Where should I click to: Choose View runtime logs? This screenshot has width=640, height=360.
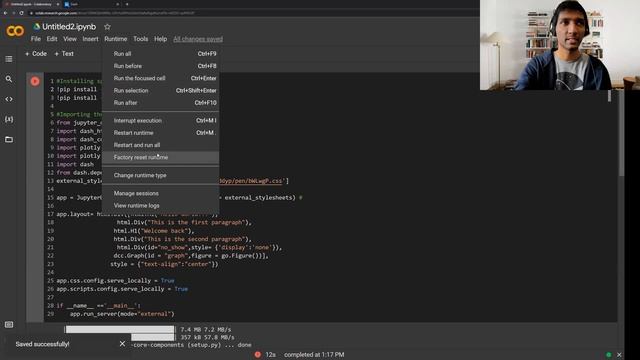(x=160, y=206)
